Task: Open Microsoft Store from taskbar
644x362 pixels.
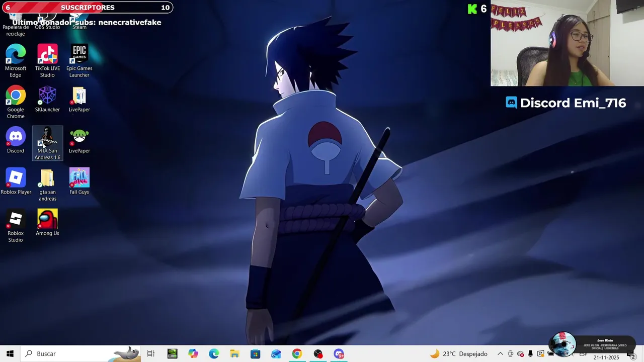Action: (256, 353)
